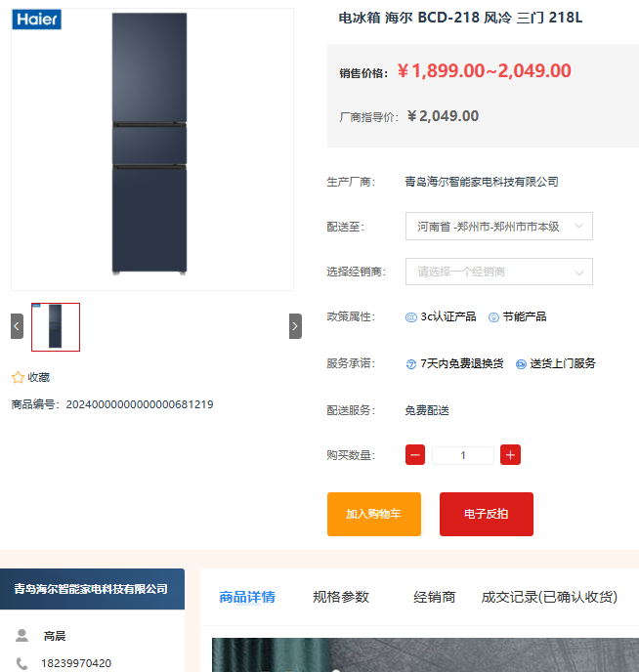The height and width of the screenshot is (672, 639).
Task: Click the star favorite icon
Action: pos(18,378)
